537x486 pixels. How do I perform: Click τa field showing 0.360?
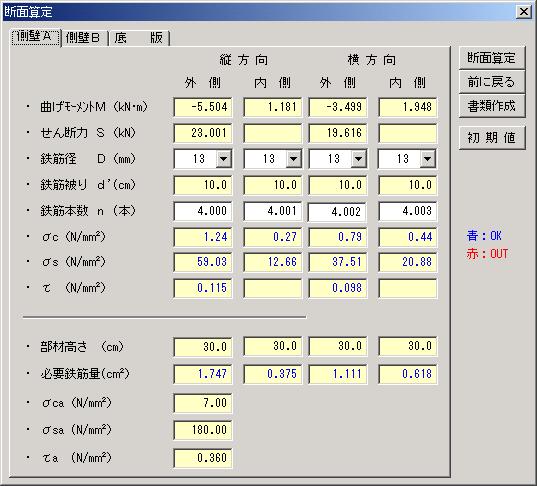click(203, 458)
